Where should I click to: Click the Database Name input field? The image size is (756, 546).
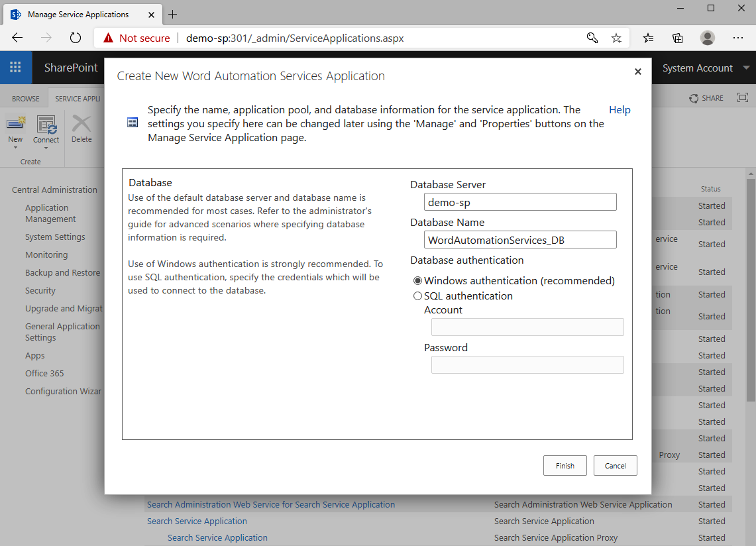coord(520,240)
